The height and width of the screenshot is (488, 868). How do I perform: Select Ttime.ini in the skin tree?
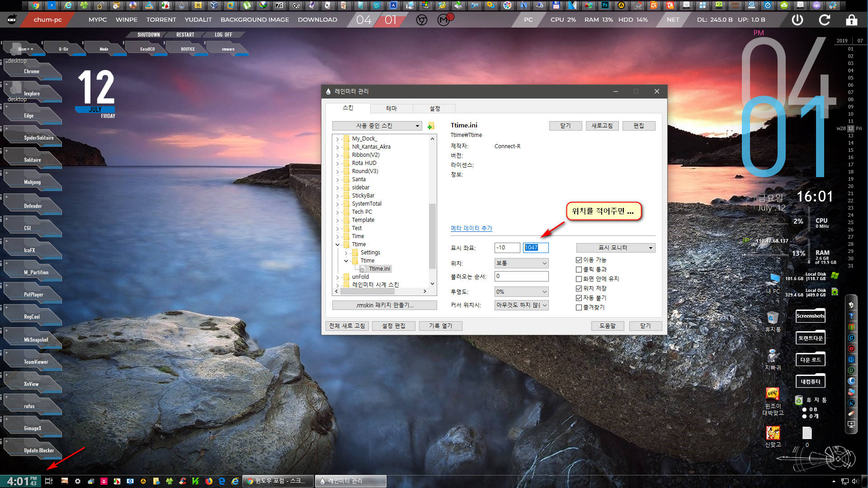(379, 269)
